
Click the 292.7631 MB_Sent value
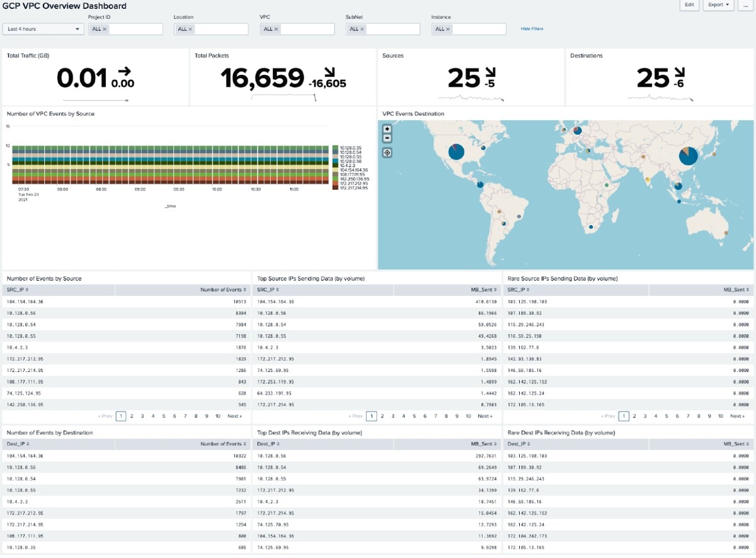point(487,456)
